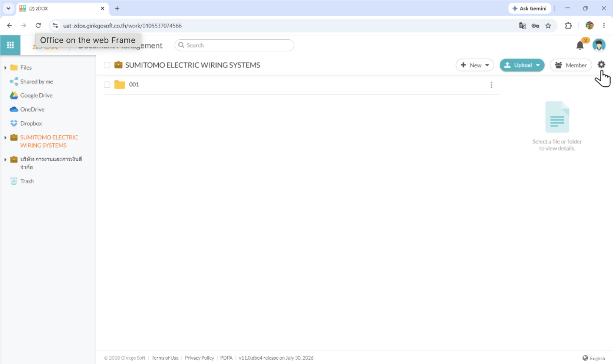Open Privacy Policy link
The width and height of the screenshot is (614, 364).
coord(199,358)
